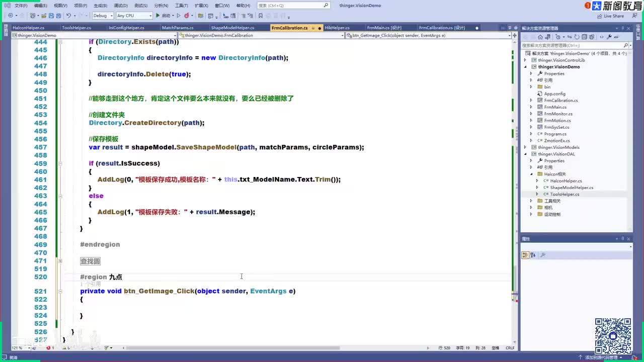Image resolution: width=644 pixels, height=362 pixels.
Task: Click the Comment Out Selection toolbar icon
Action: pos(243,16)
